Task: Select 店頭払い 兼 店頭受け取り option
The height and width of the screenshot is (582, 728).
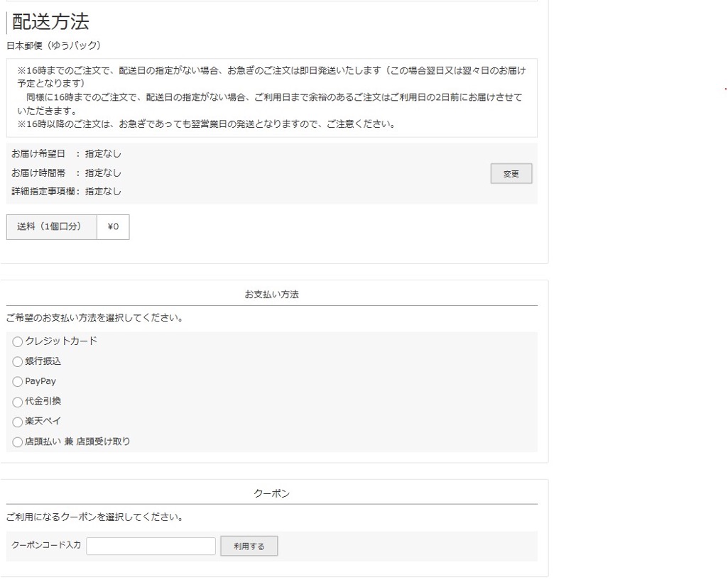Action: 17,441
